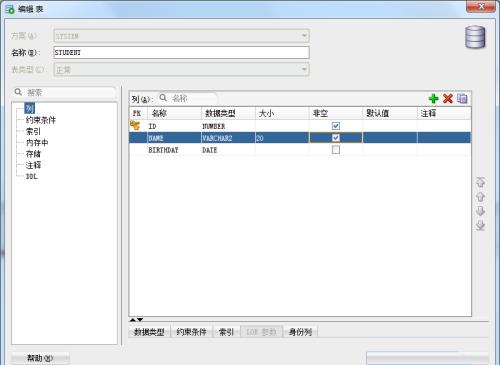Click the red X delete column icon
500x365 pixels.
(x=448, y=98)
